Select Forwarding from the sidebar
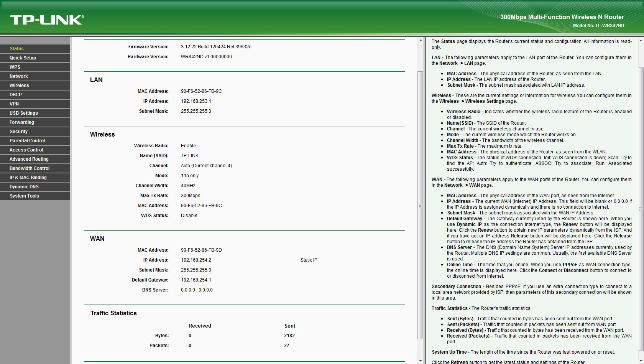Image resolution: width=644 pixels, height=364 pixels. pos(35,122)
